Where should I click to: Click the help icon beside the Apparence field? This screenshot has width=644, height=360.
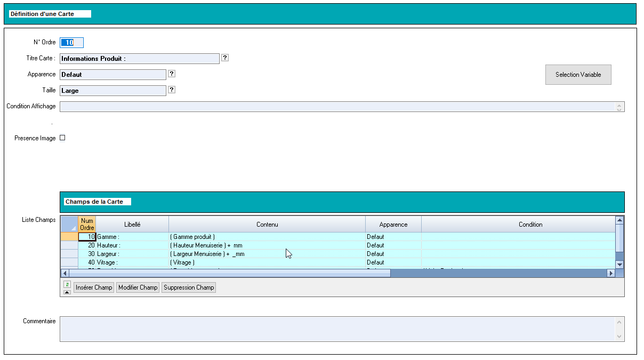[172, 74]
